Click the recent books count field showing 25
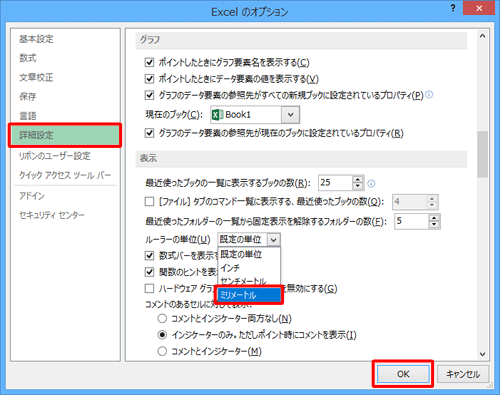Image resolution: width=500 pixels, height=395 pixels. click(x=335, y=183)
